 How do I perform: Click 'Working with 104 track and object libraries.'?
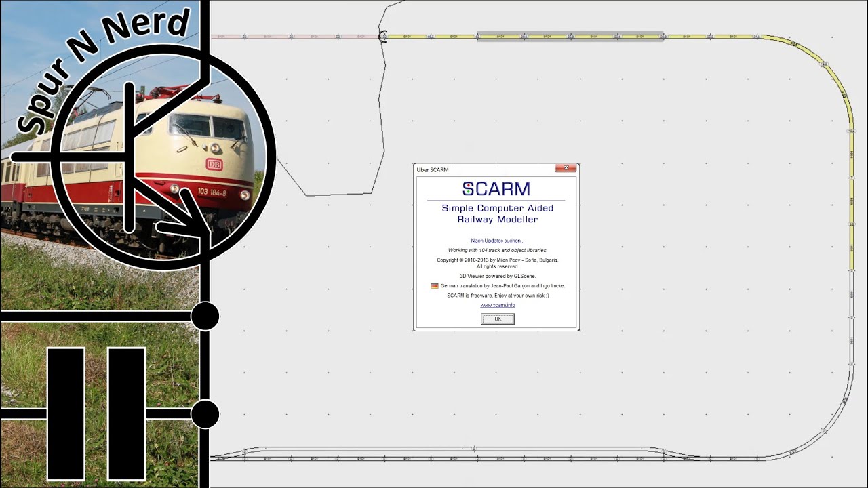498,250
